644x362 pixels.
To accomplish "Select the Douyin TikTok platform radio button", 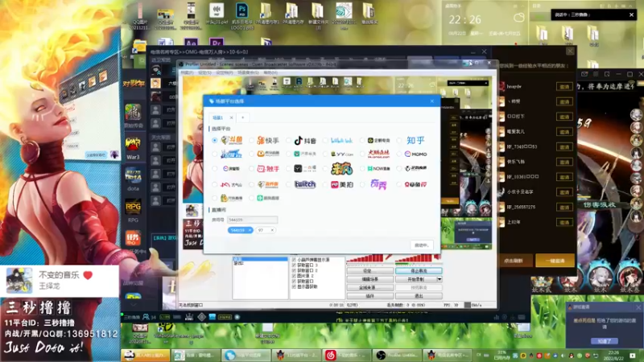I will (x=288, y=140).
